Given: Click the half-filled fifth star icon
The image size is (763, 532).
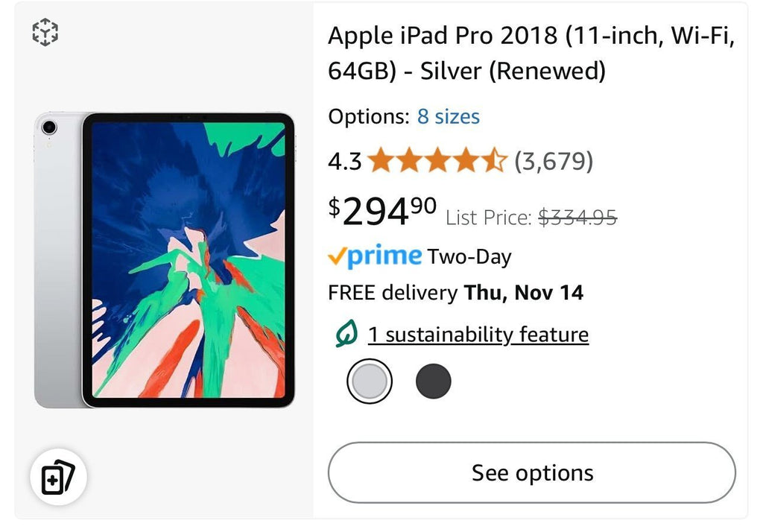Looking at the screenshot, I should click(x=493, y=161).
